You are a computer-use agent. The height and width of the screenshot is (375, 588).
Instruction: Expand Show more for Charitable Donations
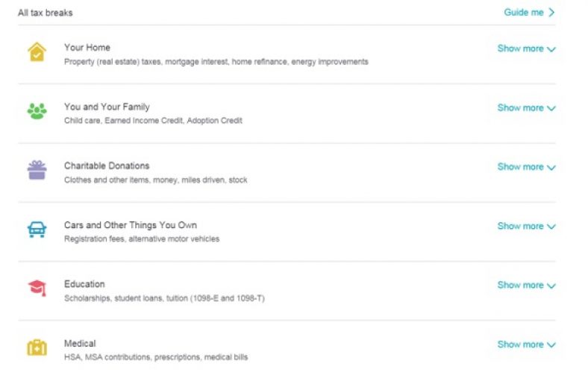pyautogui.click(x=526, y=167)
